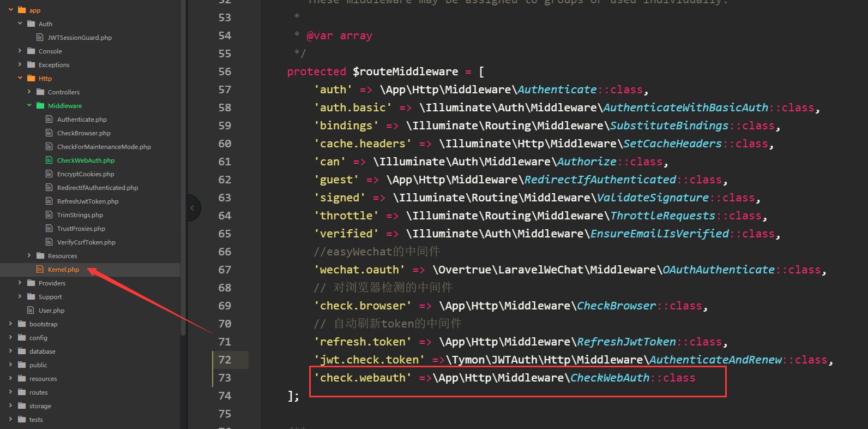
Task: Click the routes folder icon
Action: [x=22, y=392]
